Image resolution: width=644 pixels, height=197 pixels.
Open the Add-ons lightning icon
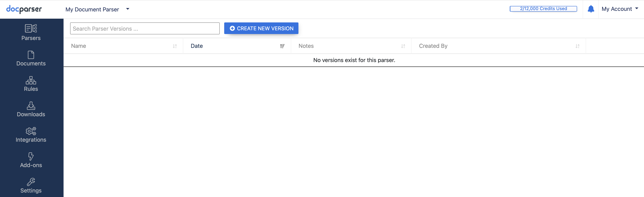(31, 156)
